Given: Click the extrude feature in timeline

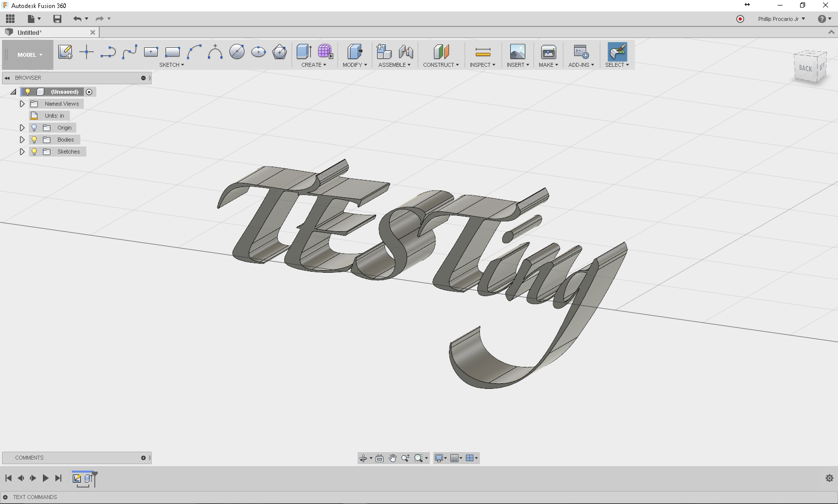Looking at the screenshot, I should pos(88,479).
